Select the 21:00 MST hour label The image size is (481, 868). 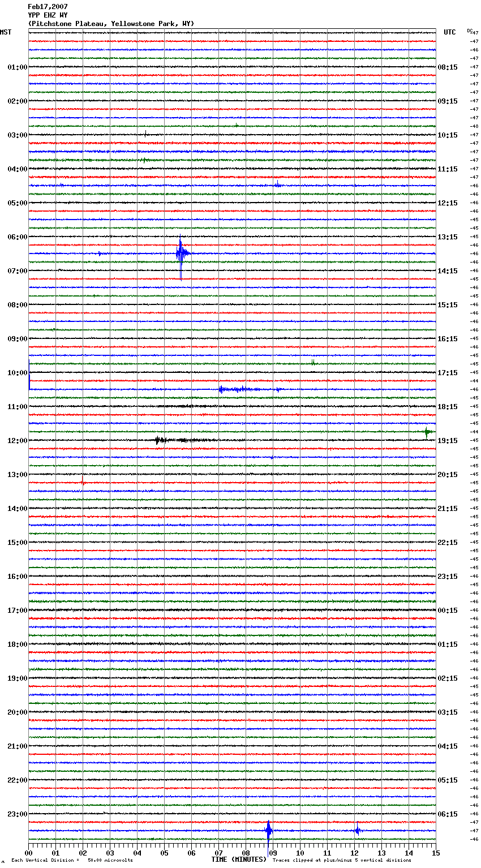18,746
